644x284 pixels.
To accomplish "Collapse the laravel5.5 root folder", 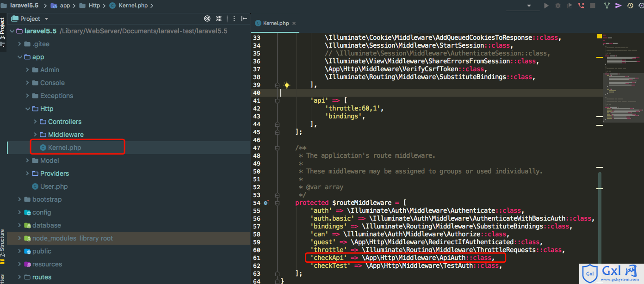I will pyautogui.click(x=12, y=31).
